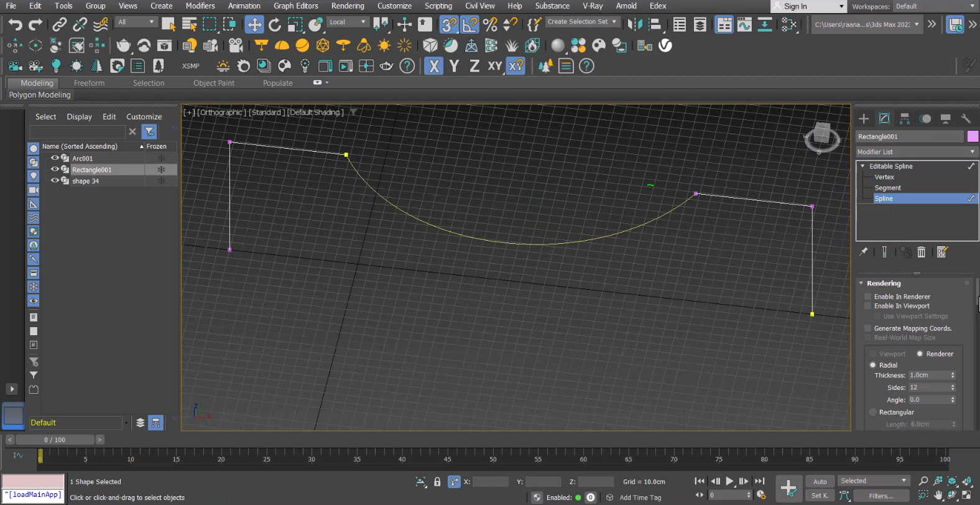The height and width of the screenshot is (505, 980).
Task: Restrict transform to X axis
Action: point(434,66)
